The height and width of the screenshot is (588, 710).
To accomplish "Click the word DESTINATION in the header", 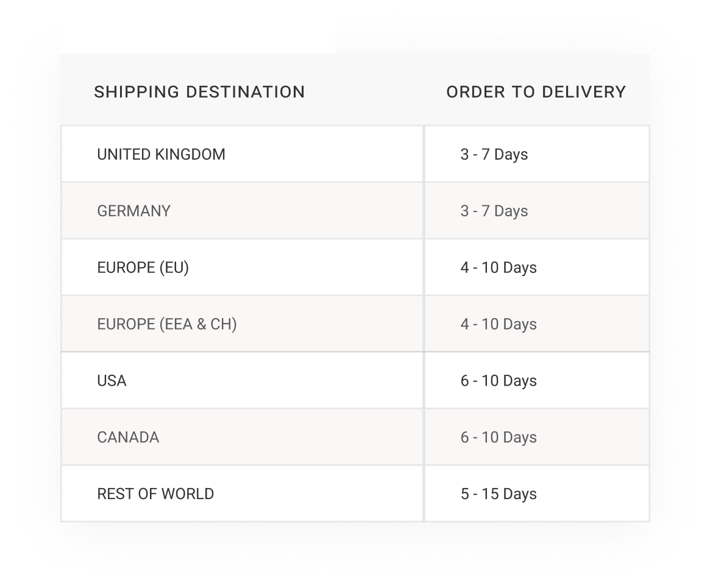I will click(246, 92).
